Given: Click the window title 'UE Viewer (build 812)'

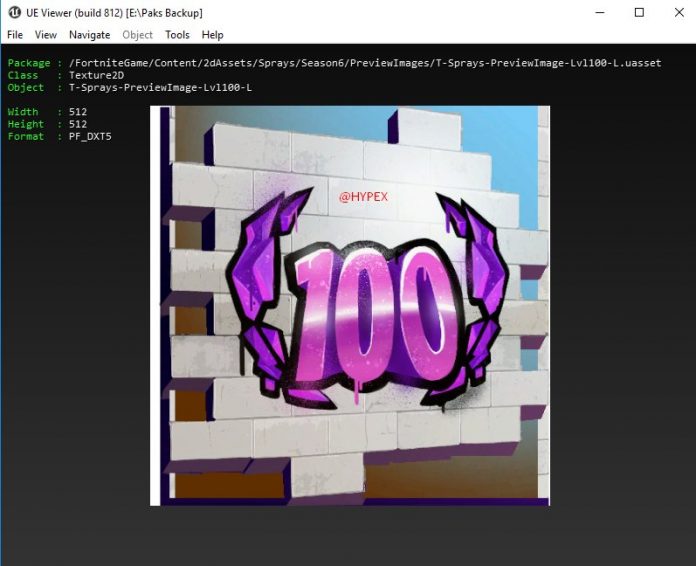Looking at the screenshot, I should click(75, 13).
